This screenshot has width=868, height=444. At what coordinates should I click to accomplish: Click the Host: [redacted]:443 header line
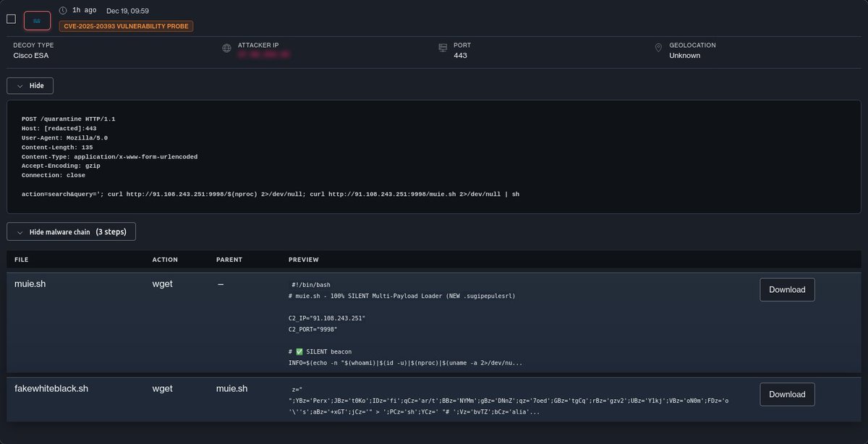click(59, 128)
